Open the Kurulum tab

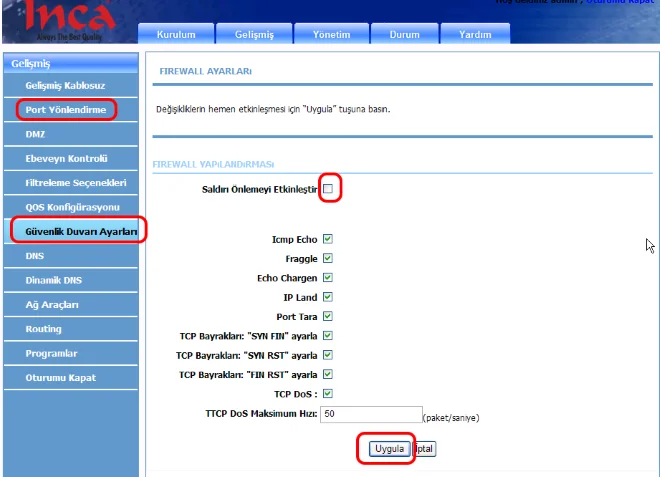point(176,34)
